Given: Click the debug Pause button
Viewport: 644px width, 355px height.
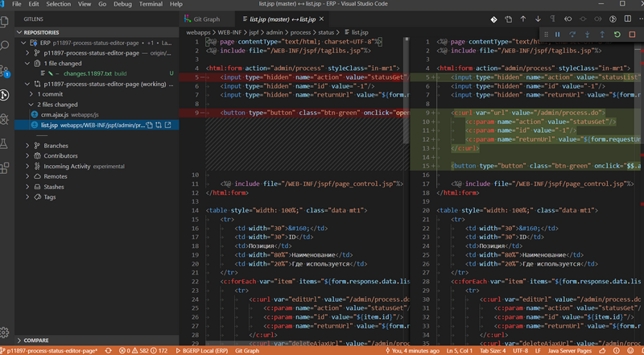Looking at the screenshot, I should click(557, 35).
